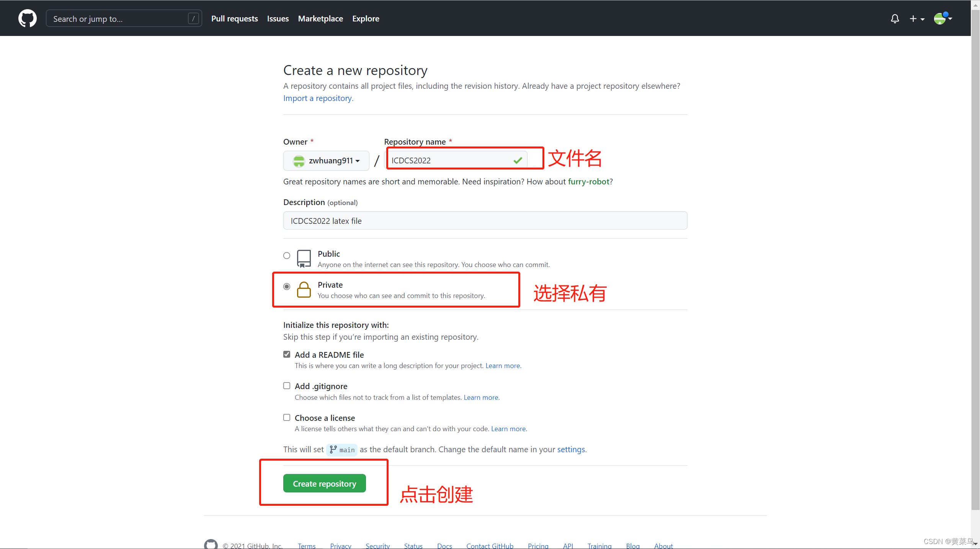Open the footer Training link
The height and width of the screenshot is (549, 980).
click(599, 546)
